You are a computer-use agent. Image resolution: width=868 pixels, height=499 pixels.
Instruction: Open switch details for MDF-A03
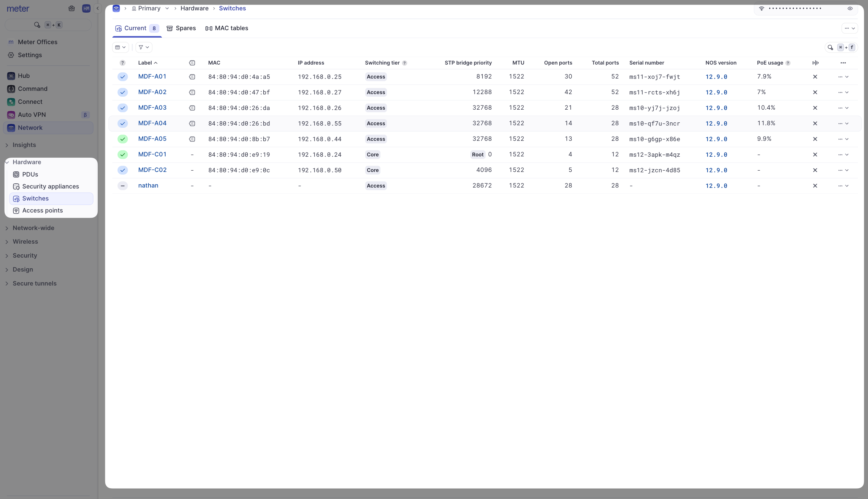click(152, 108)
